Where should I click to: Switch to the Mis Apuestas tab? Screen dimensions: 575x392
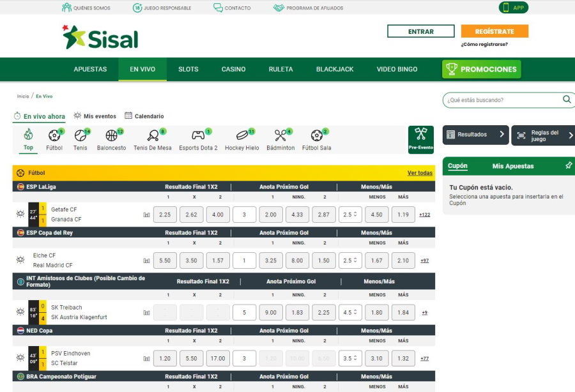click(x=513, y=166)
